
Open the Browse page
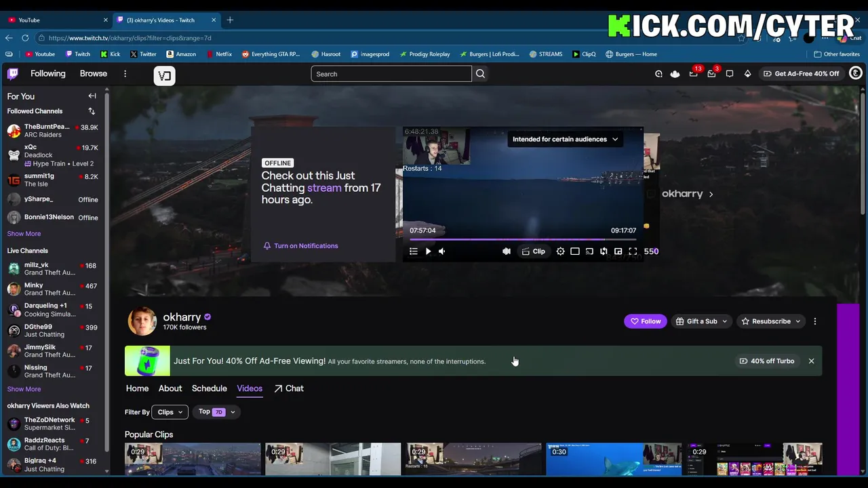click(94, 74)
